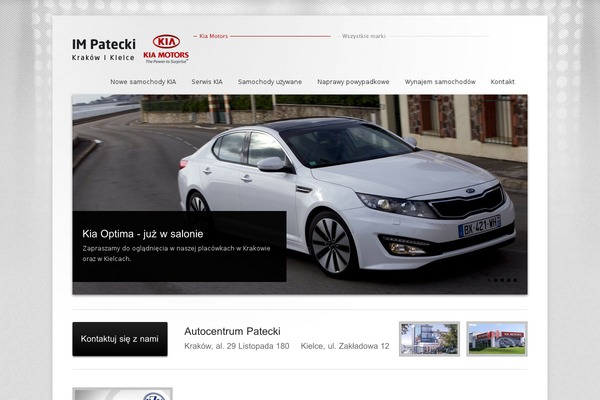Open the Kraków dealership building thumbnail
This screenshot has height=400, width=600.
pyautogui.click(x=429, y=339)
